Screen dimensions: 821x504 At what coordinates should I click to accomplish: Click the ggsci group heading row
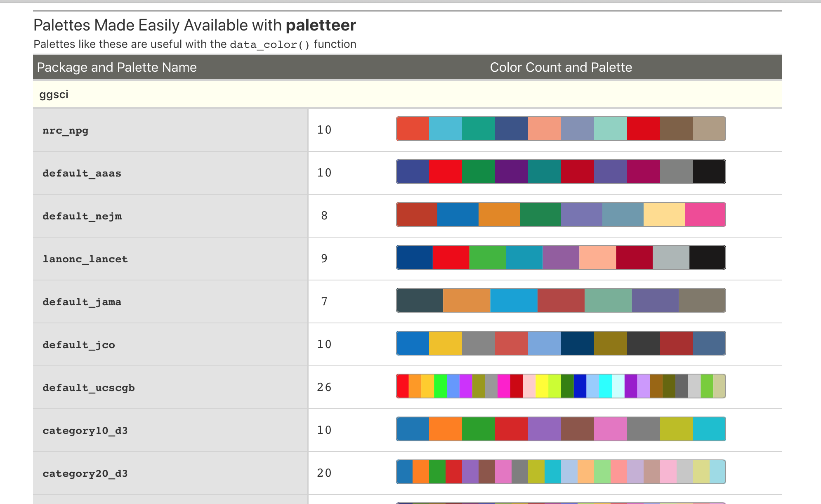tap(54, 94)
